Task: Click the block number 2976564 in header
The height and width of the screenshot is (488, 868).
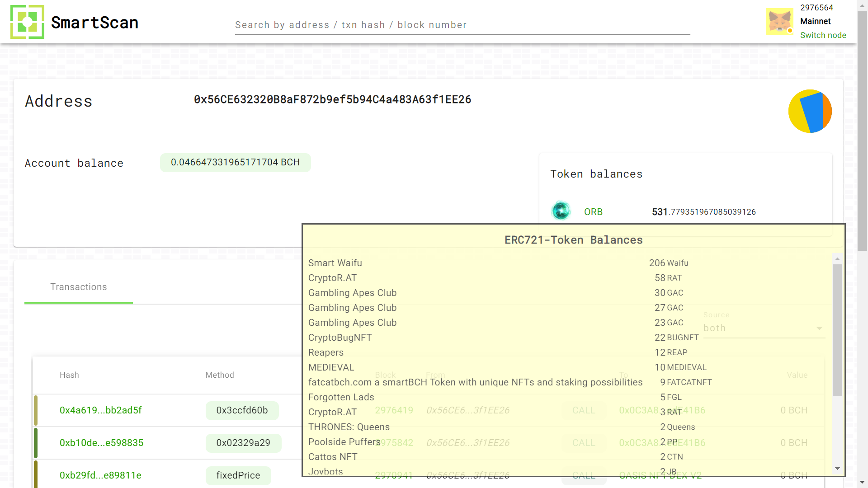Action: coord(816,8)
